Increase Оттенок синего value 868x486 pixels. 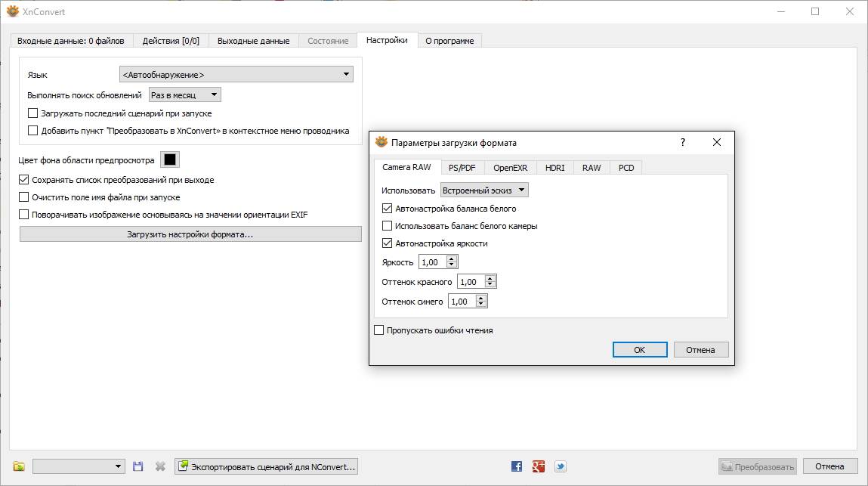point(481,298)
